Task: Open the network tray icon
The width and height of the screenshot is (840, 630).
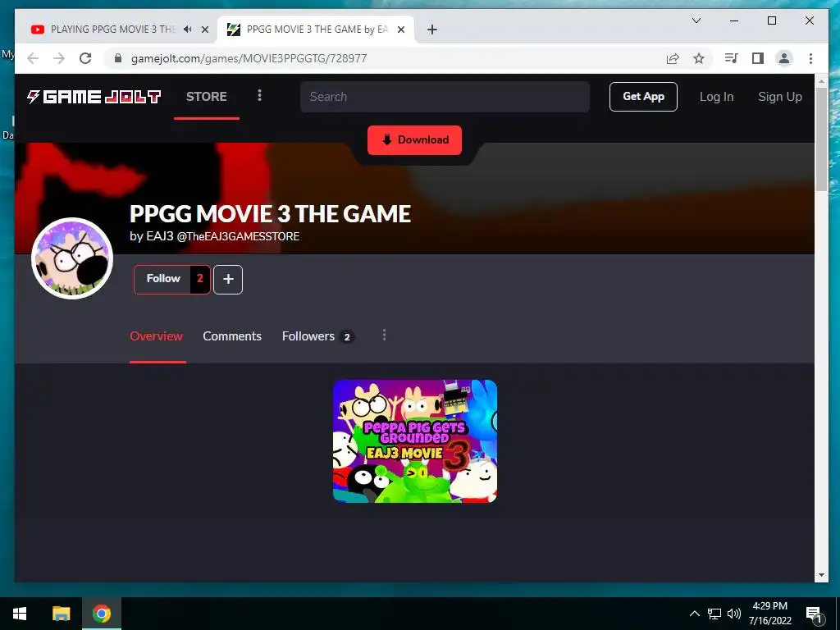Action: (714, 614)
